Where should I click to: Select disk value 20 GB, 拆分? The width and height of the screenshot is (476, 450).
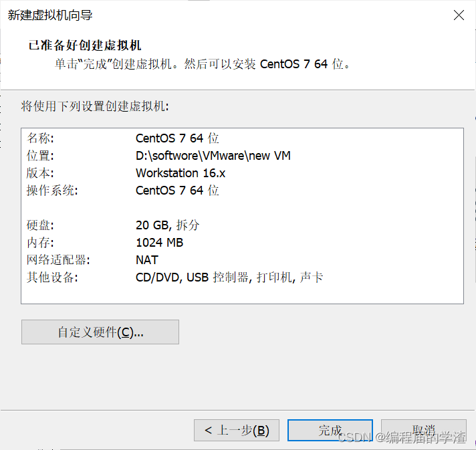pyautogui.click(x=167, y=225)
